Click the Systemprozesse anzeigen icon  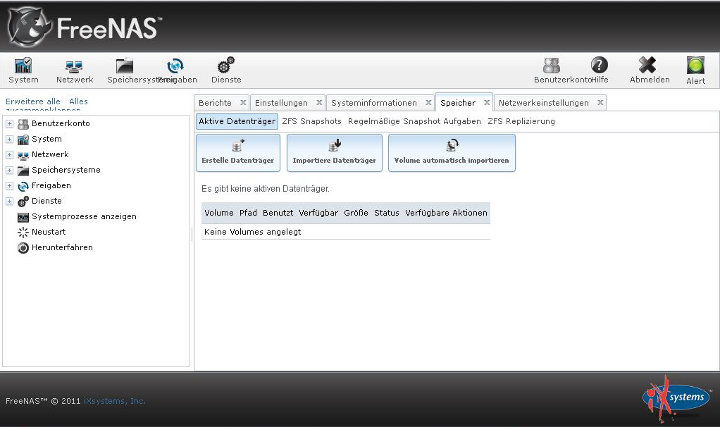pos(23,217)
